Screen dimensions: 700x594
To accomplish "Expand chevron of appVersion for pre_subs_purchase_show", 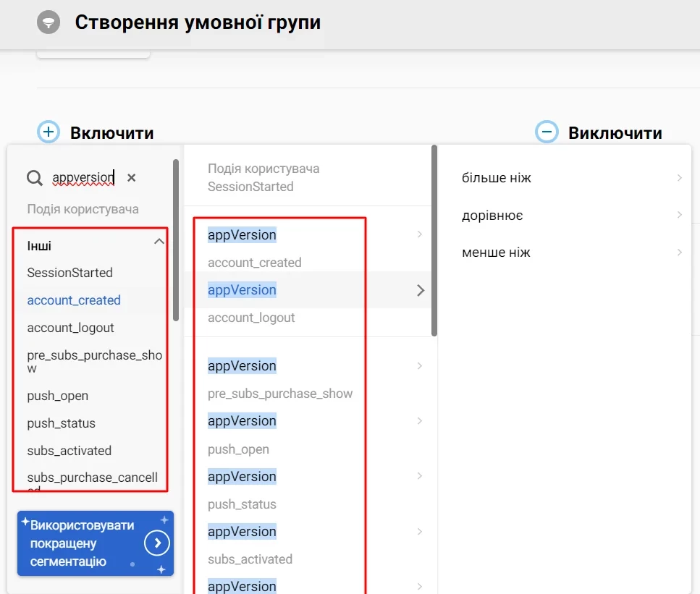I will [420, 421].
